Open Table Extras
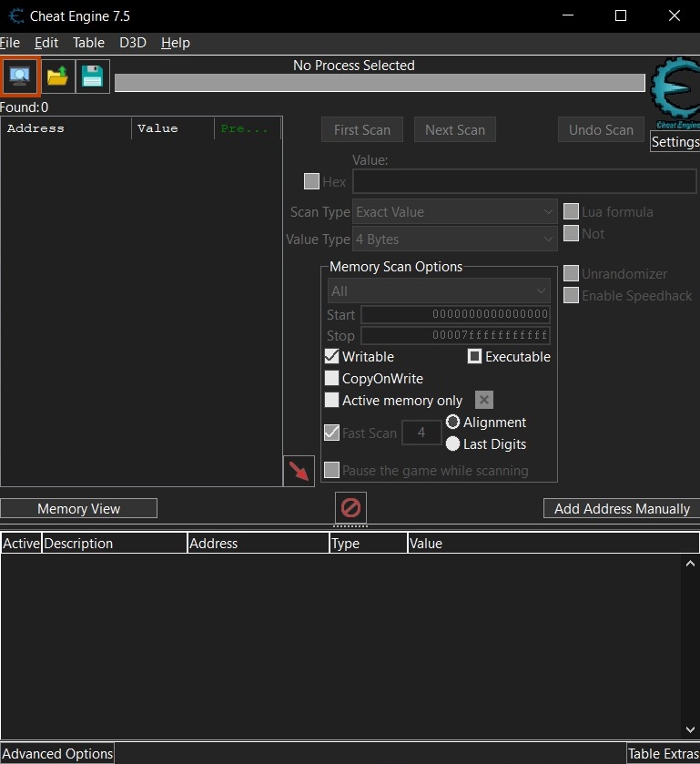Image resolution: width=700 pixels, height=764 pixels. click(663, 753)
